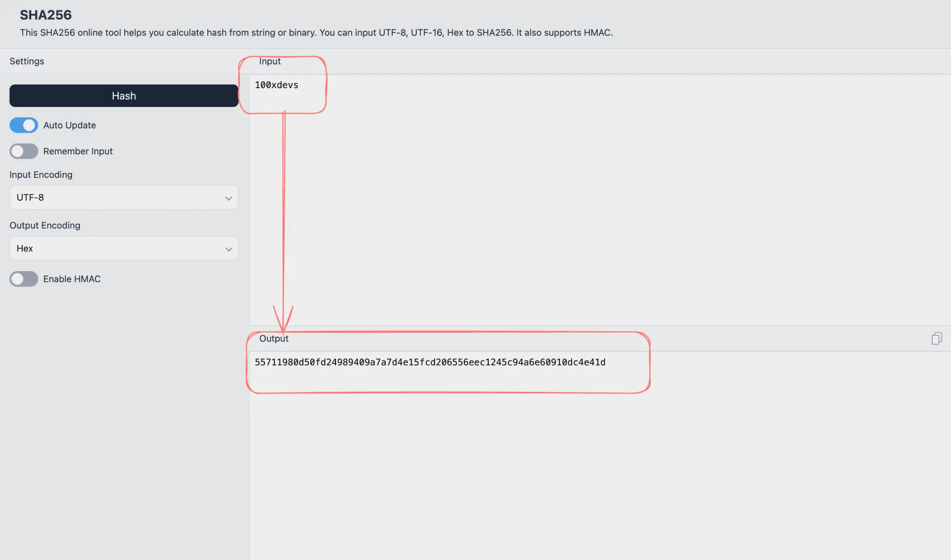Click the SHA256 page heading

click(x=46, y=15)
